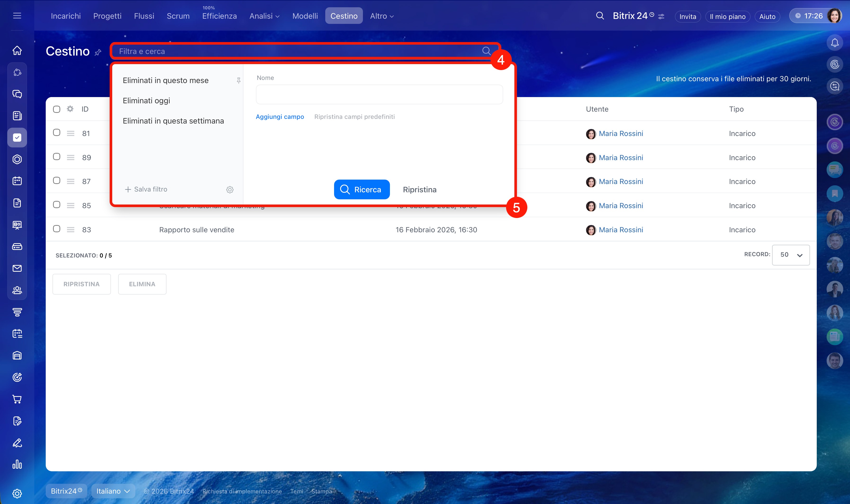Tick the checkbox for ID 83

pos(57,229)
